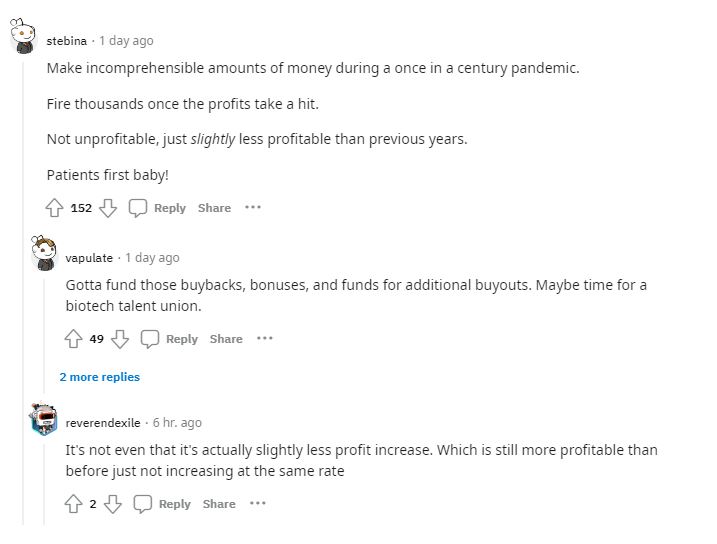Viewport: 717px width, 544px height.
Task: Open reverendexile's username link
Action: tap(103, 423)
